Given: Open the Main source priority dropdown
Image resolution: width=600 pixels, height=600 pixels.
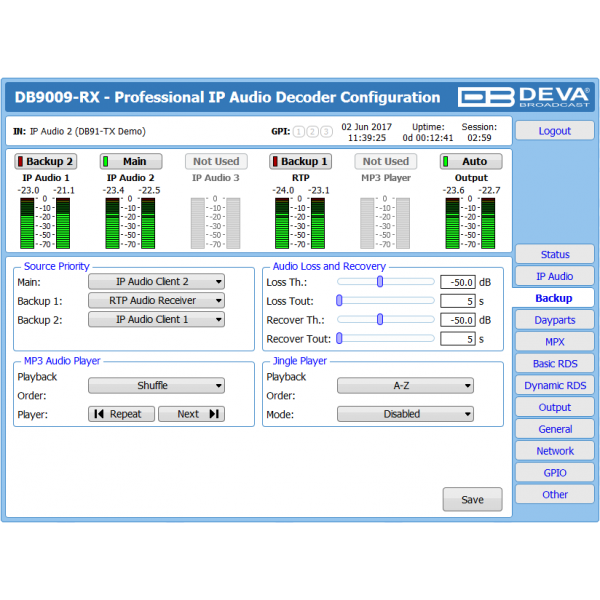Looking at the screenshot, I should pyautogui.click(x=157, y=282).
